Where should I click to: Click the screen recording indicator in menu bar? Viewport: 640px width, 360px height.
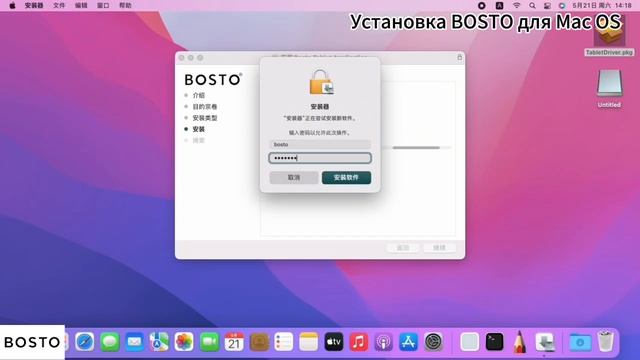(x=482, y=5)
